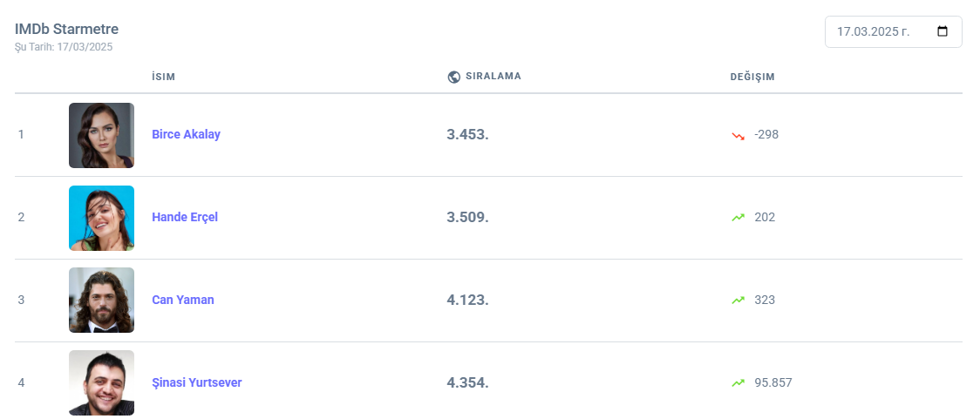Open the Birce Akalay name link
980x419 pixels.
coord(186,135)
